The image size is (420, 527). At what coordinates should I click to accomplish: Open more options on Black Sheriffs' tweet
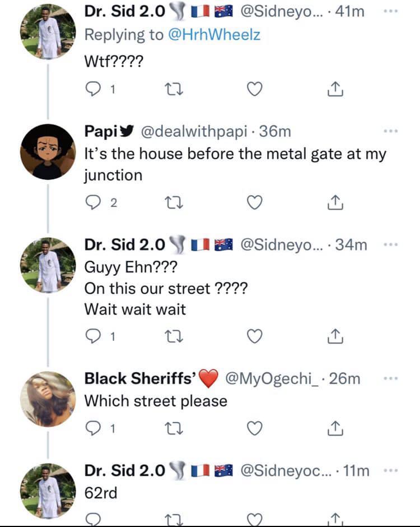point(390,379)
